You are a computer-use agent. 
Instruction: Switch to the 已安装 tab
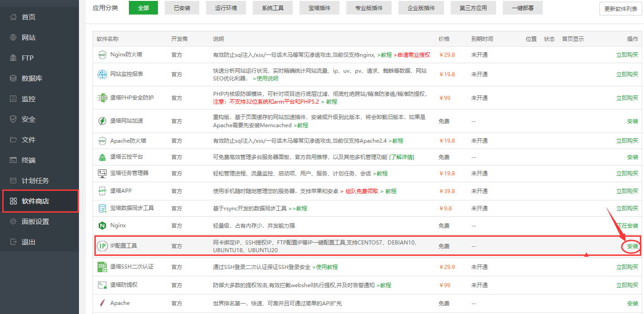[x=182, y=8]
